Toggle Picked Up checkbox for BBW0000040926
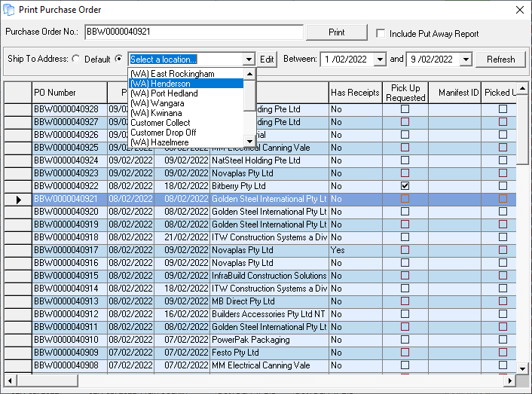 point(503,135)
